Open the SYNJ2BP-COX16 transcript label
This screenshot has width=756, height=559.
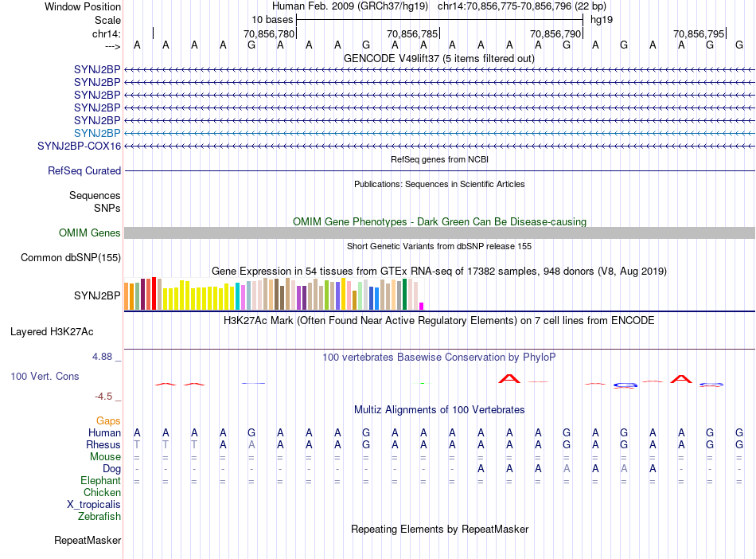pyautogui.click(x=79, y=147)
